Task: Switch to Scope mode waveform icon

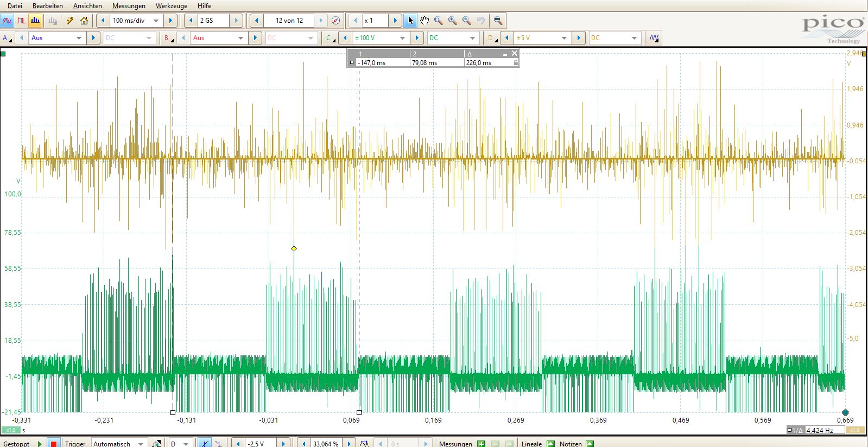Action: [7, 21]
